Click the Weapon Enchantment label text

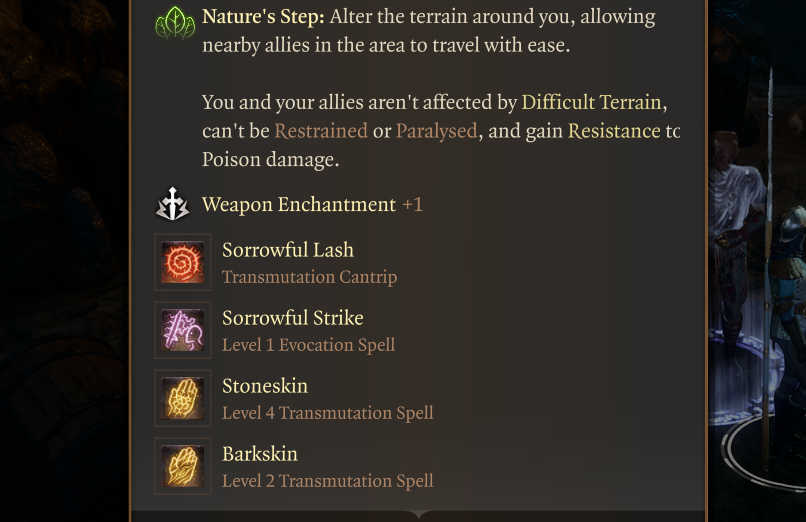[299, 205]
